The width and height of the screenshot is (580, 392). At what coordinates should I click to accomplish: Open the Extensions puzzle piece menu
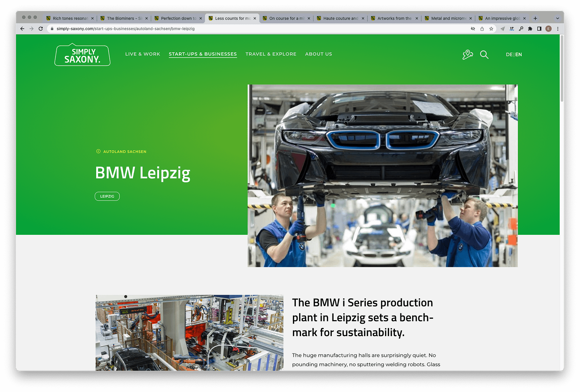click(x=530, y=29)
